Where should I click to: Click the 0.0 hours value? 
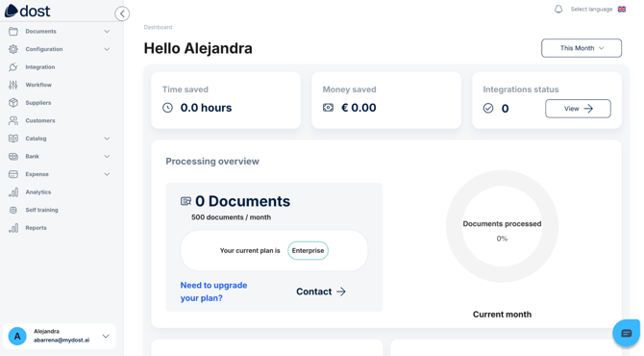[x=207, y=108]
